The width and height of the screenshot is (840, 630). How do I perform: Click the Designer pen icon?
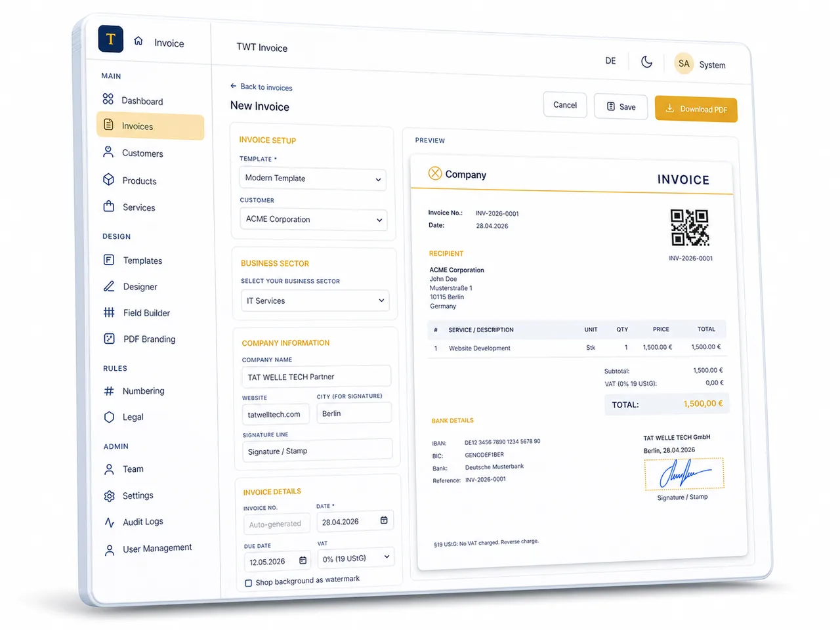(x=109, y=286)
